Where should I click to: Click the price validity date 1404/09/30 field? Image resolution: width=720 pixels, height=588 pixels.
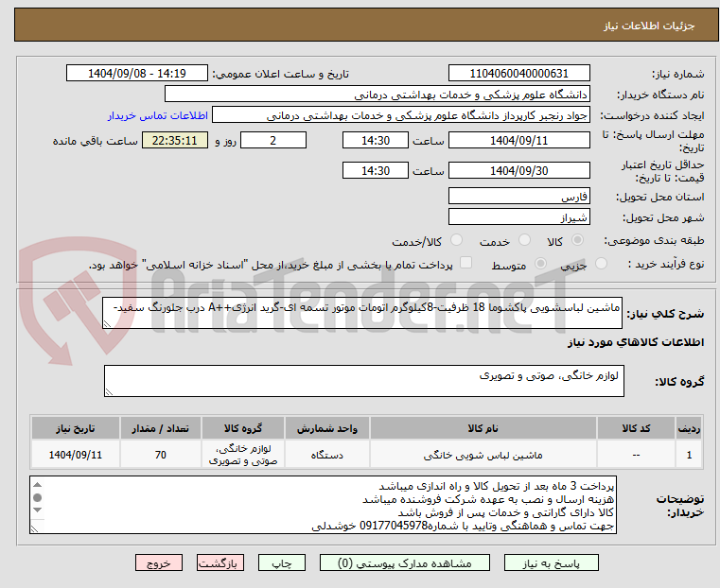[518, 170]
